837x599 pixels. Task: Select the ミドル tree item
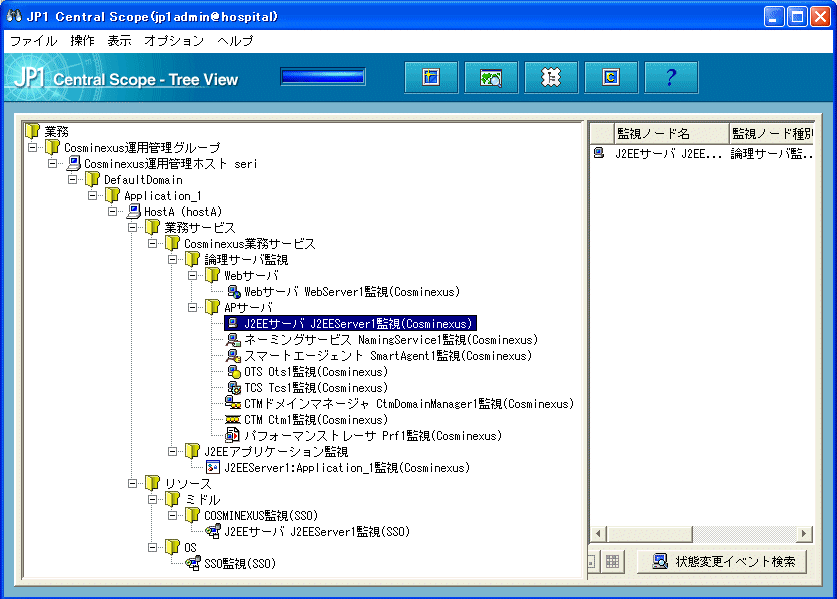202,500
